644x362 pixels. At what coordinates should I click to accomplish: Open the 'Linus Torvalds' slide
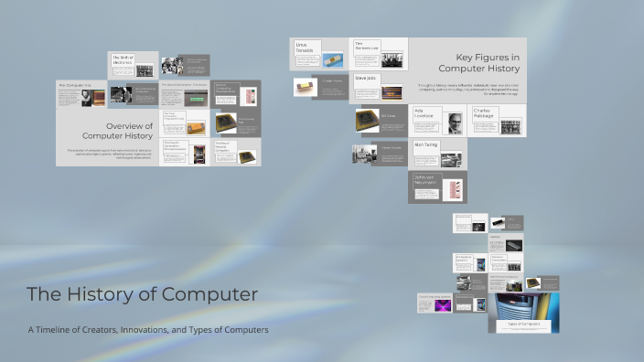pos(319,54)
